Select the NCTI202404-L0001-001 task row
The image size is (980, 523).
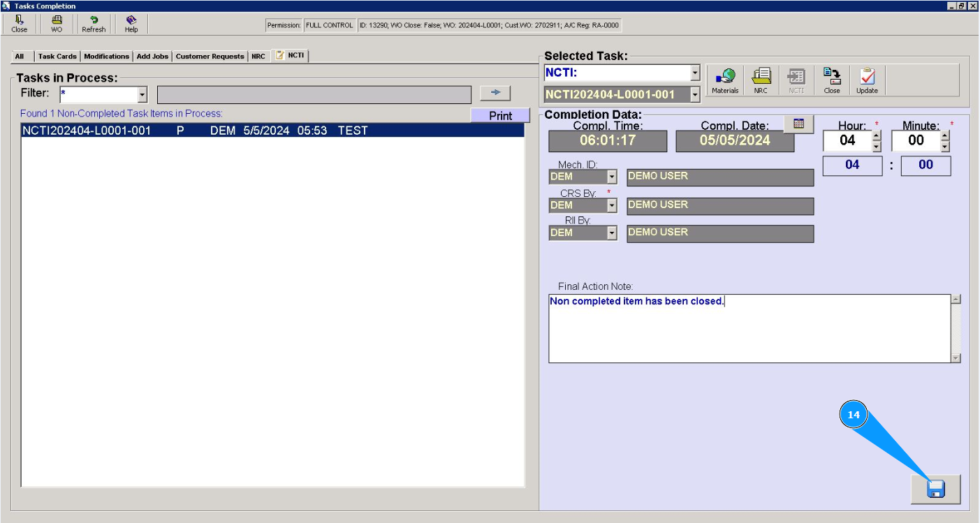[x=272, y=131]
